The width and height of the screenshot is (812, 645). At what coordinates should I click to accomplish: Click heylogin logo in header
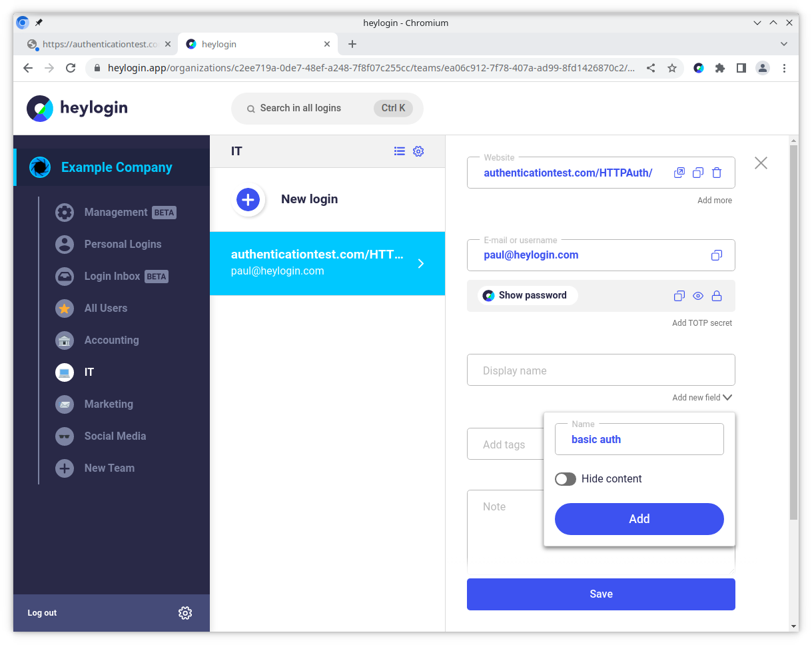click(x=77, y=109)
